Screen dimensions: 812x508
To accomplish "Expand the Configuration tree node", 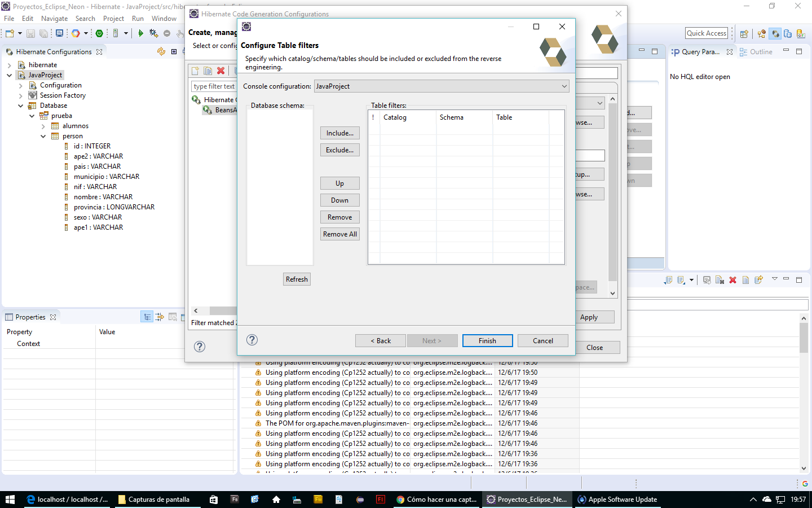I will click(20, 85).
